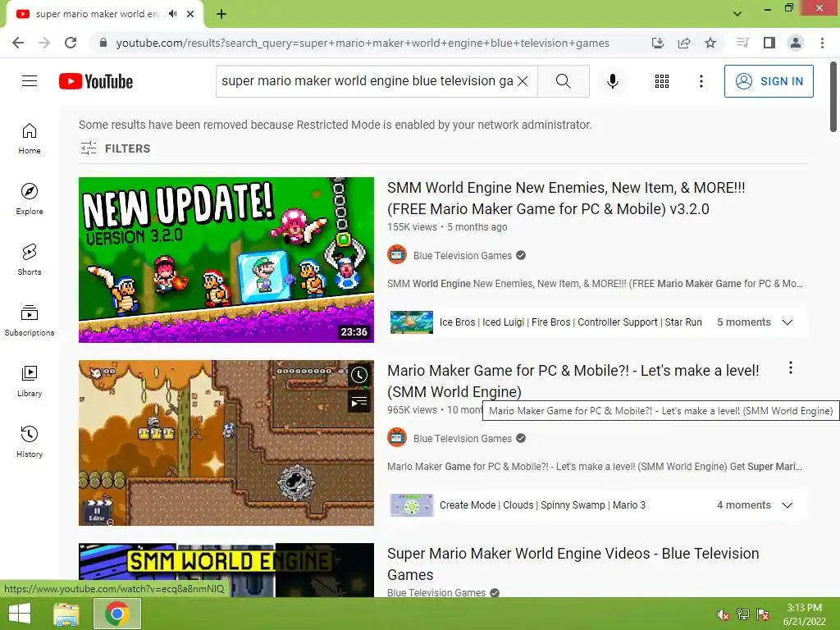Open YouTube settings three-dot menu

(701, 81)
